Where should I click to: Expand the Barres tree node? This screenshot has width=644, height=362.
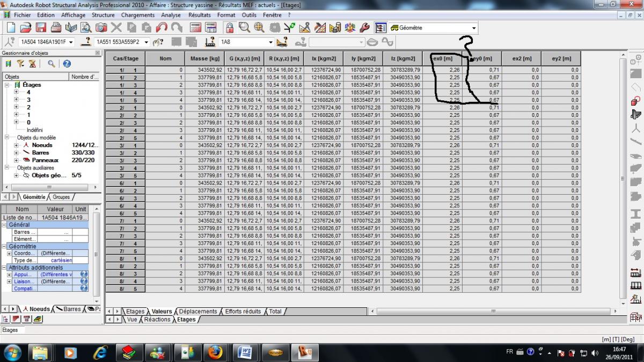coord(16,152)
